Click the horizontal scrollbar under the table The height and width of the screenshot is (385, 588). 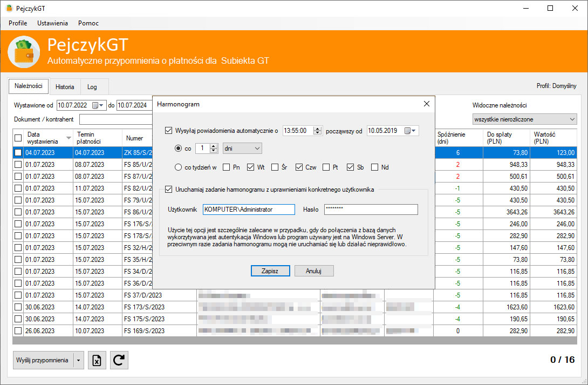pos(295,341)
